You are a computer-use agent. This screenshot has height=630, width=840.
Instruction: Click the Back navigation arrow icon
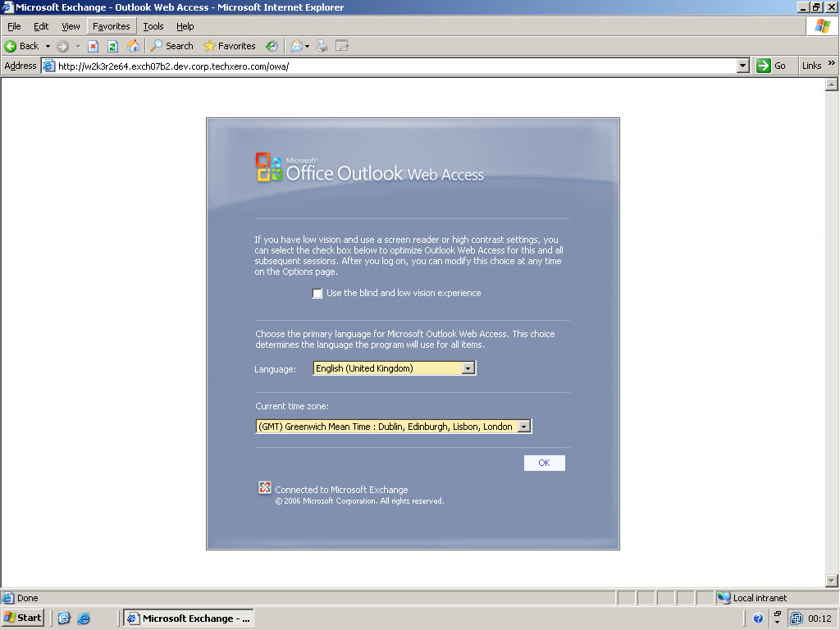pos(11,46)
